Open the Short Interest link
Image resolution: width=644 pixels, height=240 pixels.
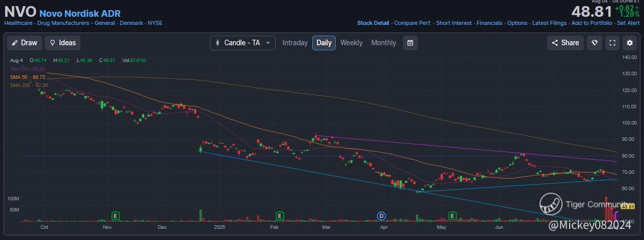tap(453, 23)
